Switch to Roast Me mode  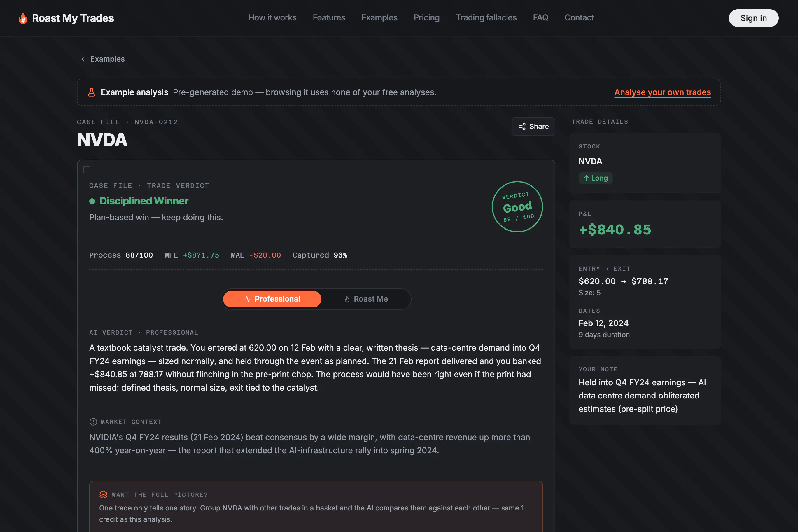click(366, 299)
